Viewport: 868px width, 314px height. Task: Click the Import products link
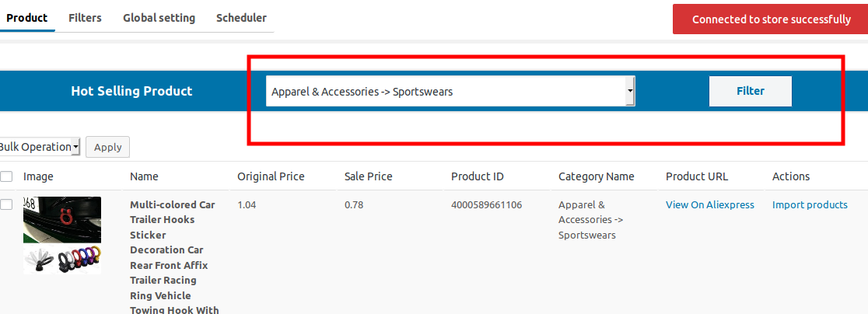[x=810, y=204]
